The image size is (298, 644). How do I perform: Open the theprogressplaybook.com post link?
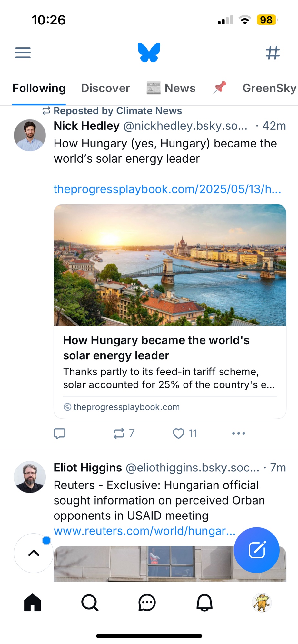[x=167, y=189]
